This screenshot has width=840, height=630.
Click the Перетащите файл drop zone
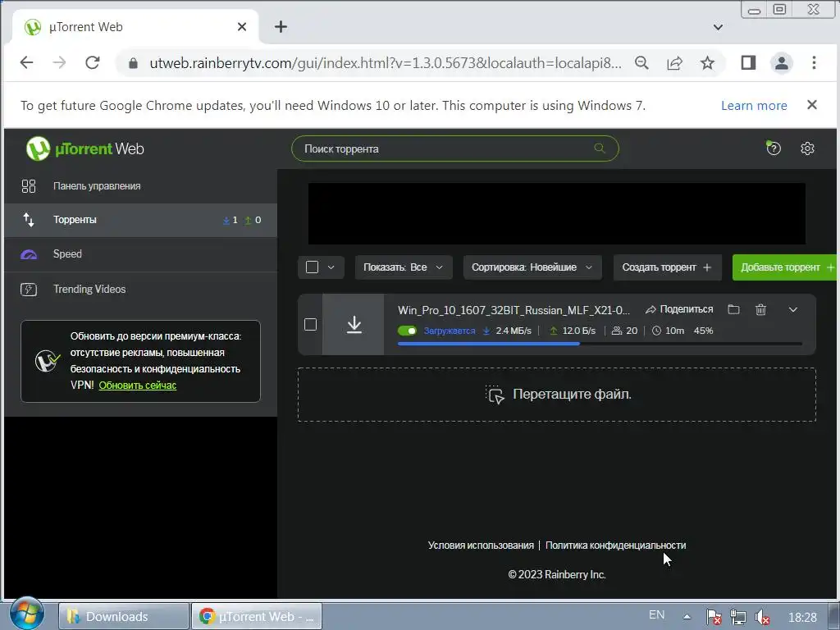[557, 395]
